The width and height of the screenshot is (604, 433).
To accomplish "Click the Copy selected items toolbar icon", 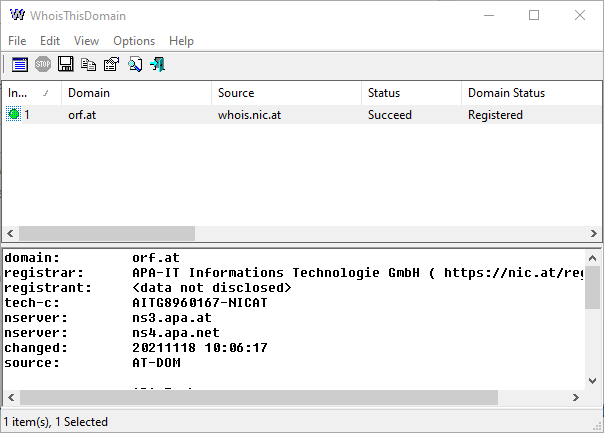I will pyautogui.click(x=89, y=64).
